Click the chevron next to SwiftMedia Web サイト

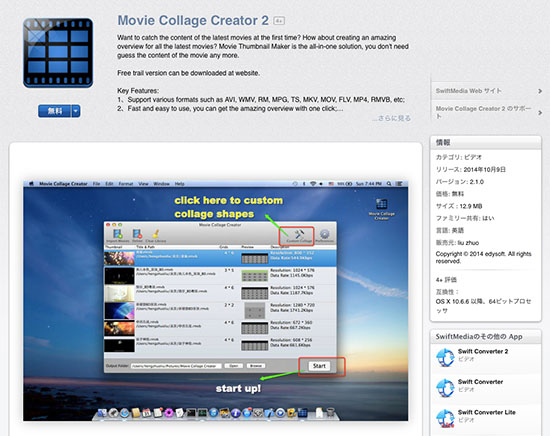coord(540,91)
